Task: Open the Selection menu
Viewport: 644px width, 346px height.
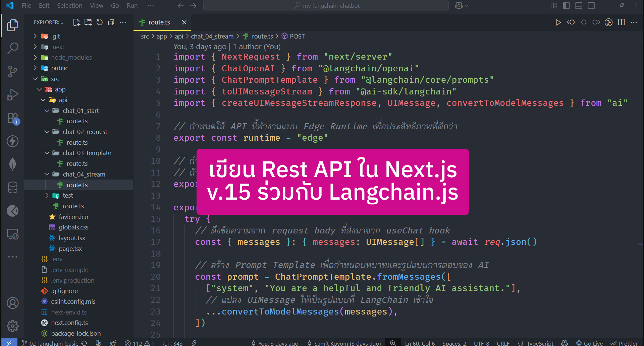Action: click(x=69, y=6)
